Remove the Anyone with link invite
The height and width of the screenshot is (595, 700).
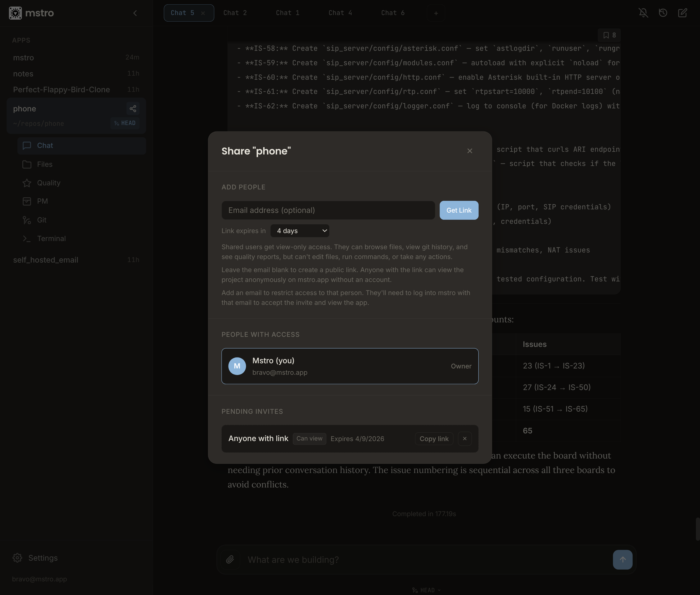[464, 439]
